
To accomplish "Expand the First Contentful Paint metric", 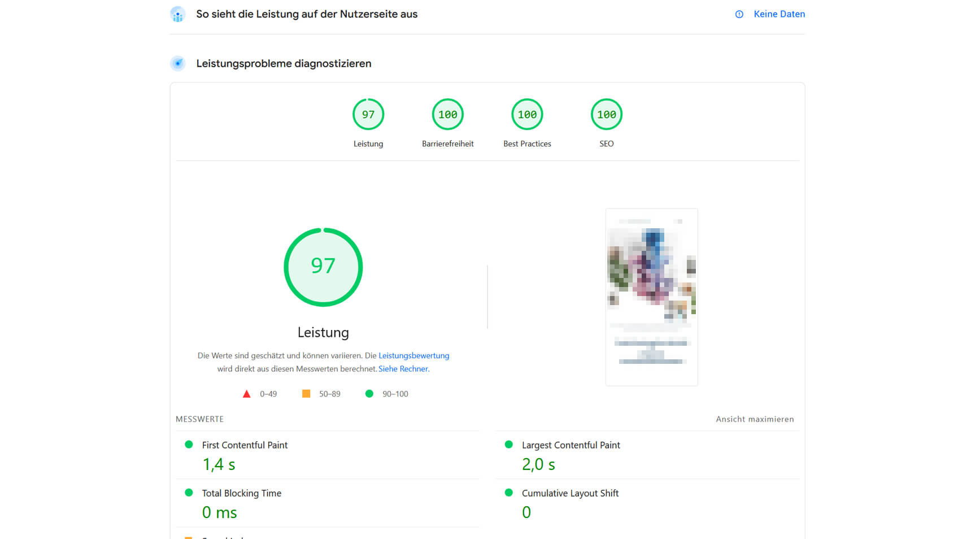I will (245, 445).
